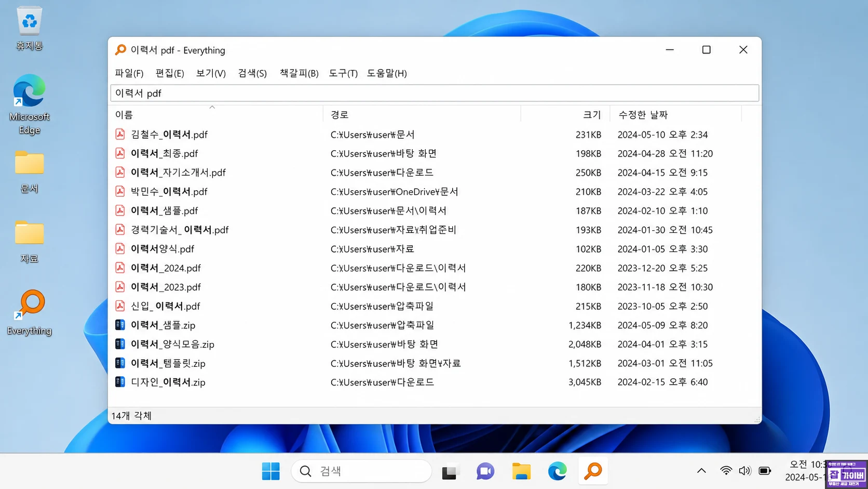Click PDF icon of 이력서양식.pdf
This screenshot has height=489, width=868.
(120, 249)
